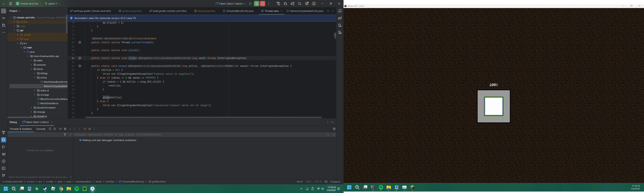The width and height of the screenshot is (644, 193).
Task: Open the Pull Requests tool window icon
Action: pos(4,25)
